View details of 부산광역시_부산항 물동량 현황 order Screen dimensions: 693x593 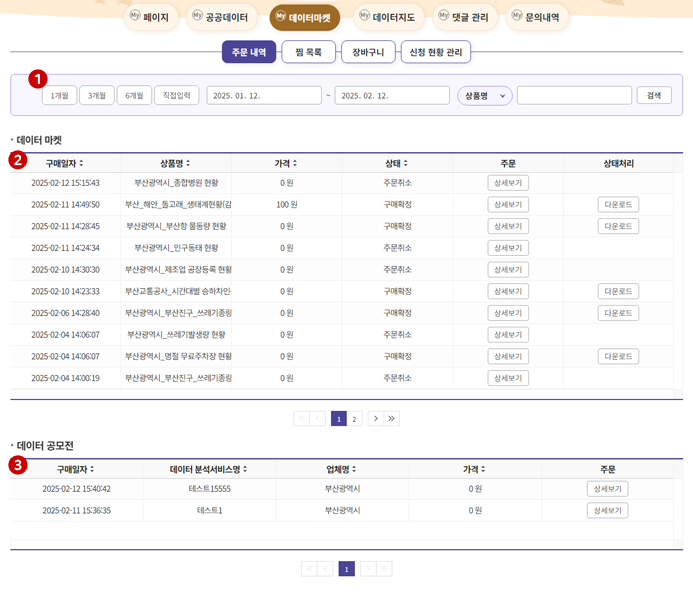[508, 226]
